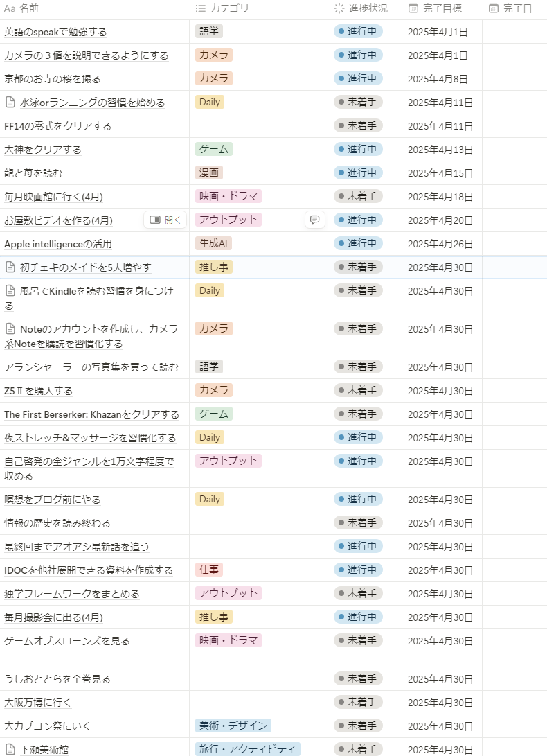The width and height of the screenshot is (547, 756).
Task: Change 未着手 status for FF14の零式をクリアする
Action: click(x=358, y=125)
